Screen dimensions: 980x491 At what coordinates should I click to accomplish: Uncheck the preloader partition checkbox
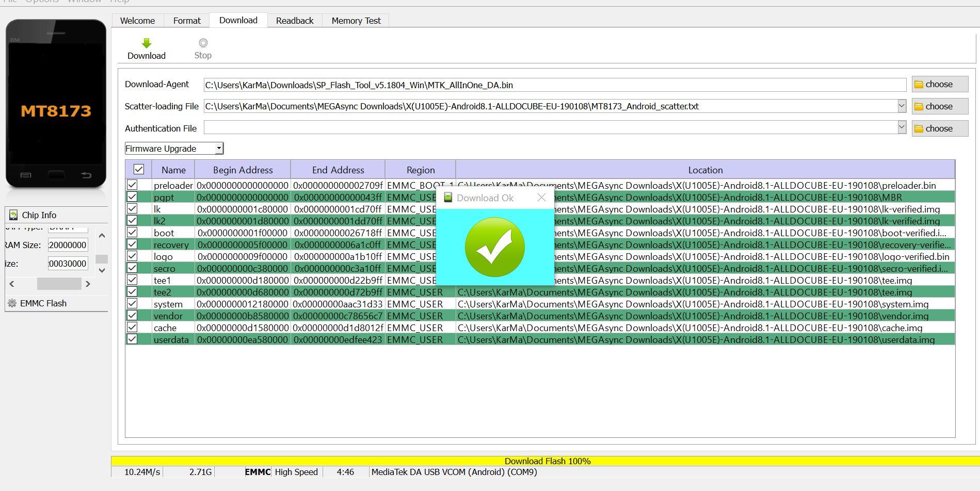click(133, 185)
